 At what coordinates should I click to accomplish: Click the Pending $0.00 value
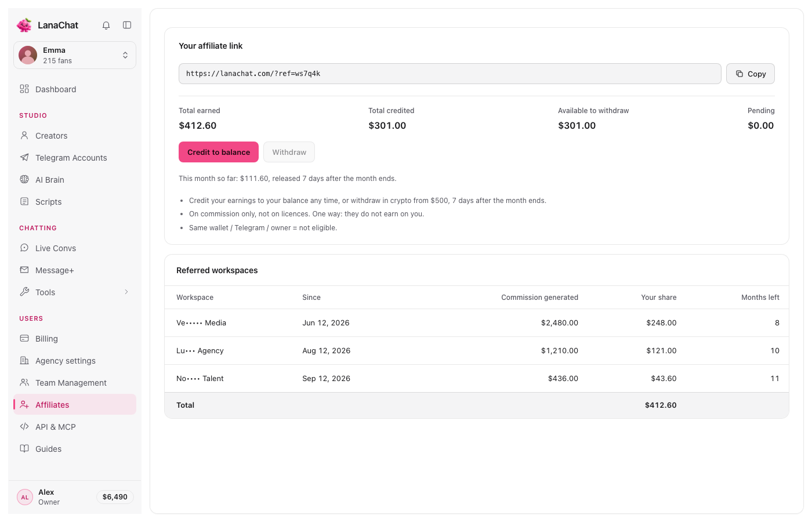click(x=761, y=125)
